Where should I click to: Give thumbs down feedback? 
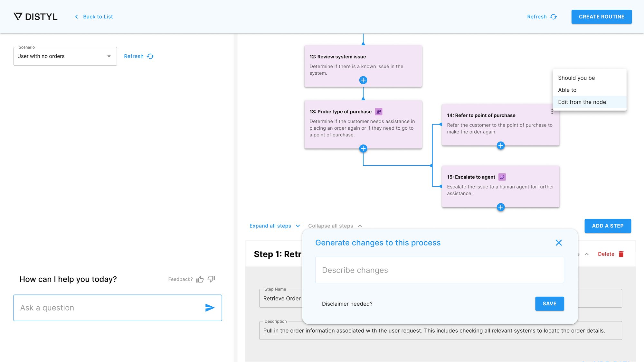(x=212, y=279)
